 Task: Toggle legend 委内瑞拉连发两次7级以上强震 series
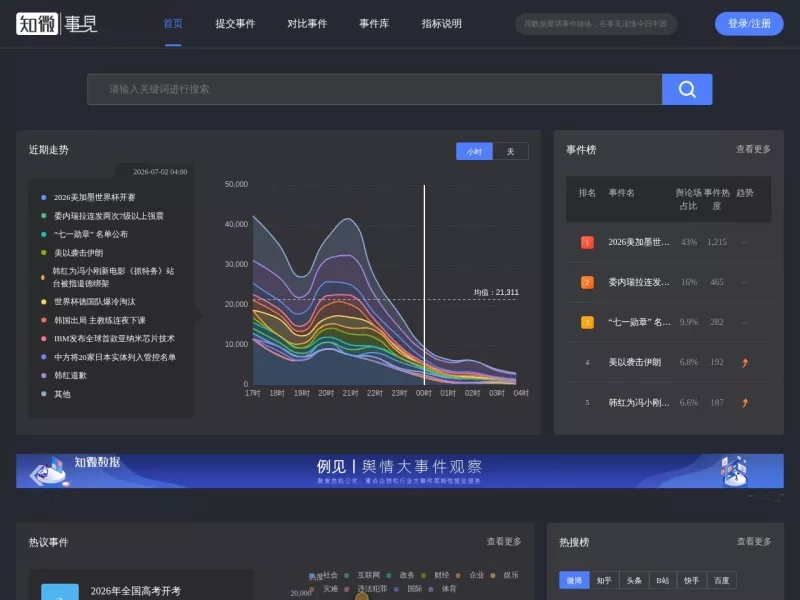[103, 216]
